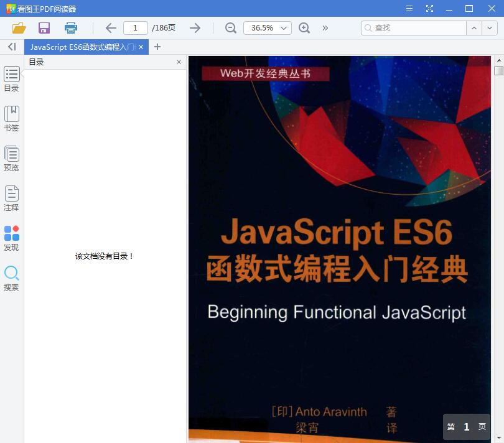Viewport: 504px width, 443px height.
Task: Open the 书签 bookmarks sidebar panel
Action: [12, 119]
